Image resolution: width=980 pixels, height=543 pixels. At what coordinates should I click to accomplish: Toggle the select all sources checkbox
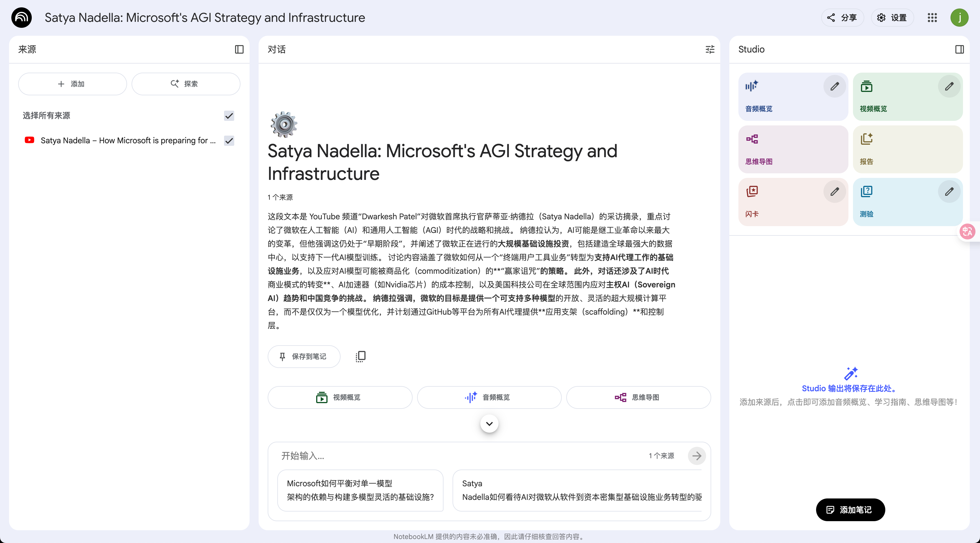229,116
